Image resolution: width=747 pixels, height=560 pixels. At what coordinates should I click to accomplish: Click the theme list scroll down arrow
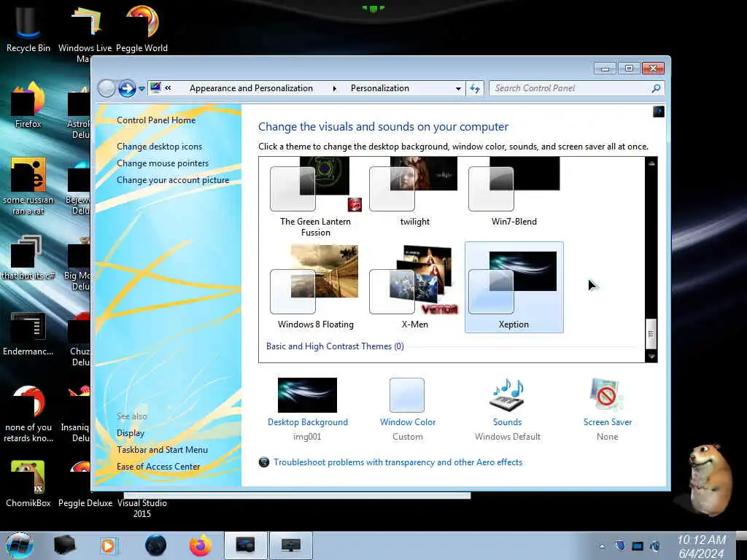(651, 356)
